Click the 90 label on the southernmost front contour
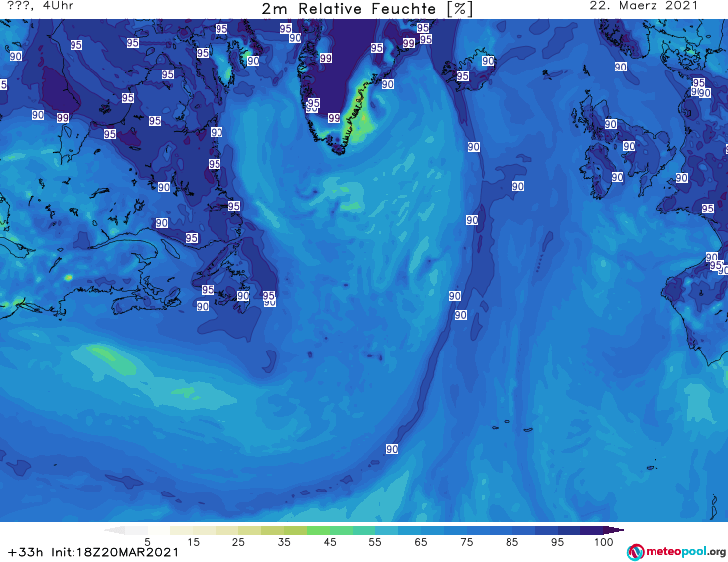 (392, 449)
